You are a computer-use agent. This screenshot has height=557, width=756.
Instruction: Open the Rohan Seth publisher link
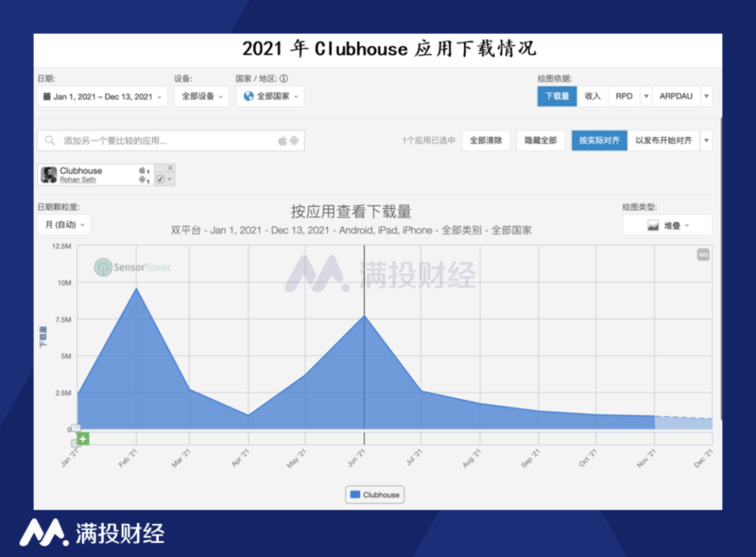(x=78, y=180)
